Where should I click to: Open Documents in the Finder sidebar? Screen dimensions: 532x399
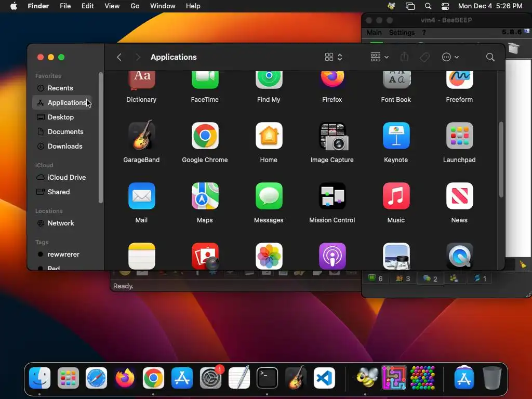tap(62, 131)
